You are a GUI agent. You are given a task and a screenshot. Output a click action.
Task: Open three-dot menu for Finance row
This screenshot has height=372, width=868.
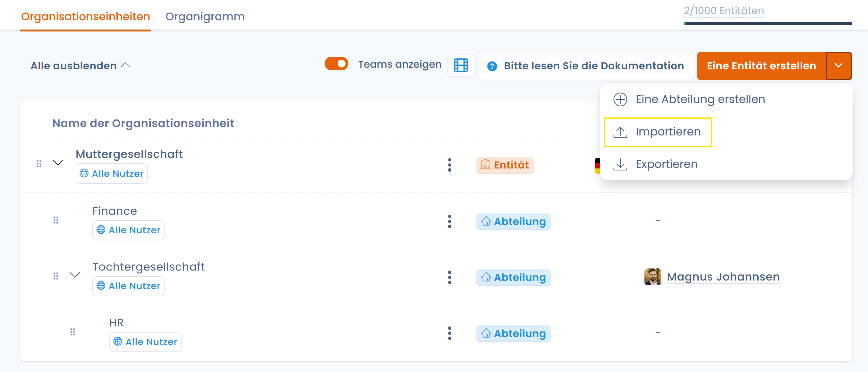449,221
